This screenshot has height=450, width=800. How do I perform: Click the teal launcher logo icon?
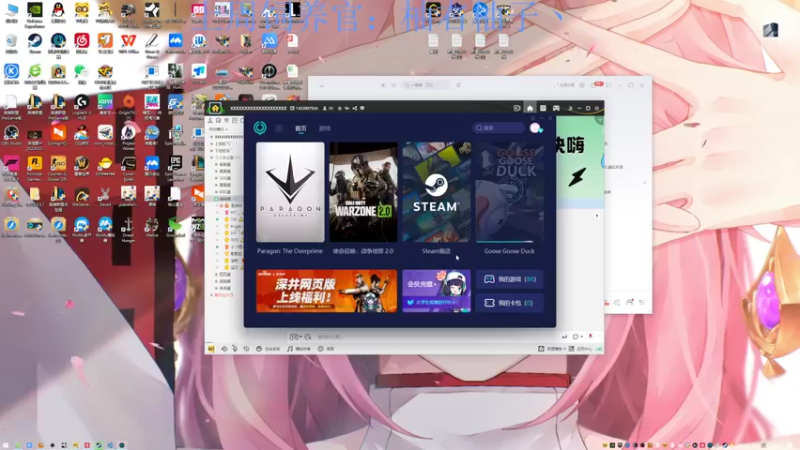click(x=260, y=128)
